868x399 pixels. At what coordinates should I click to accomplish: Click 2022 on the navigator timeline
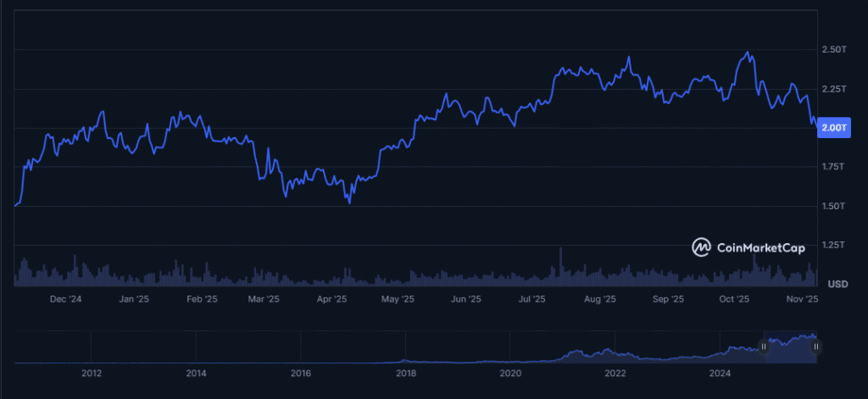(615, 374)
